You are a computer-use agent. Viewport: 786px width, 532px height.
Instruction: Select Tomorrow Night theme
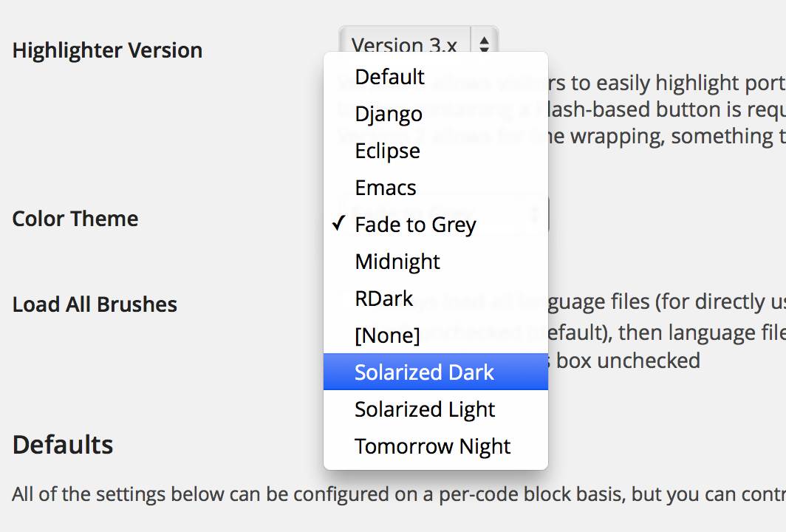[x=432, y=446]
